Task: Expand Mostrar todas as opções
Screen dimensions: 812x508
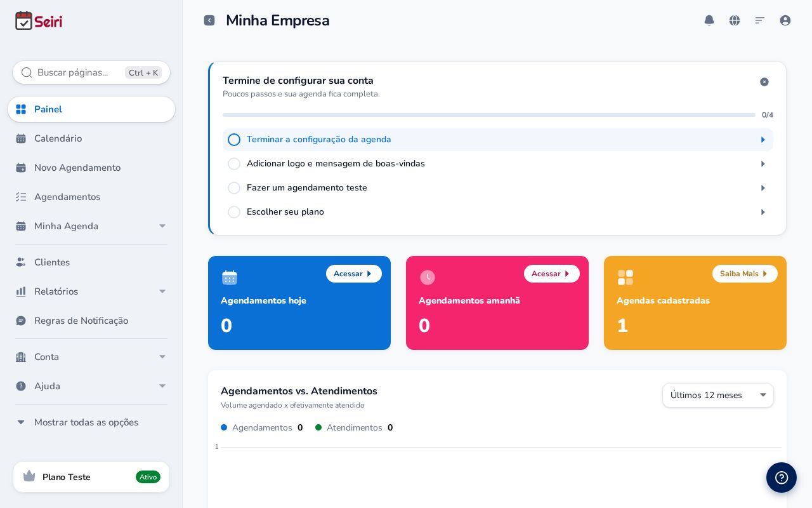Action: (x=91, y=422)
